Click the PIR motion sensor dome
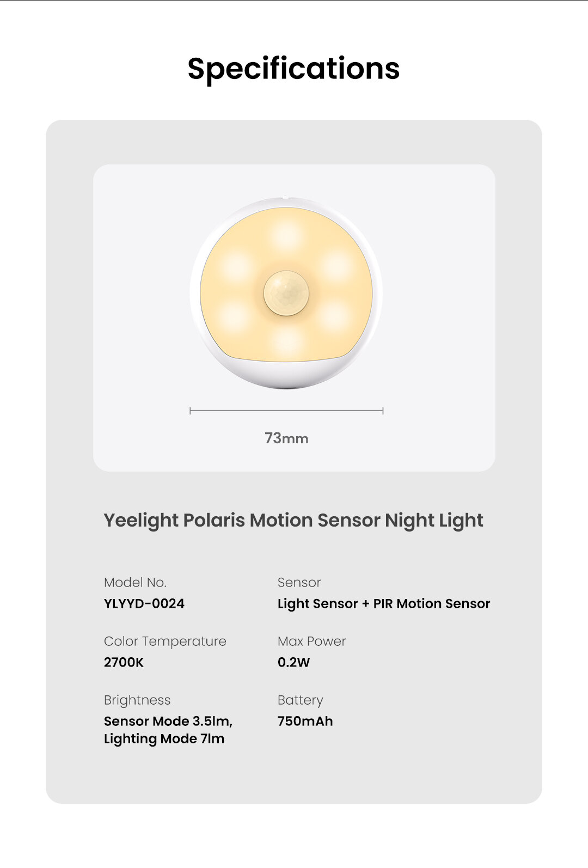This screenshot has width=588, height=868. [x=286, y=292]
